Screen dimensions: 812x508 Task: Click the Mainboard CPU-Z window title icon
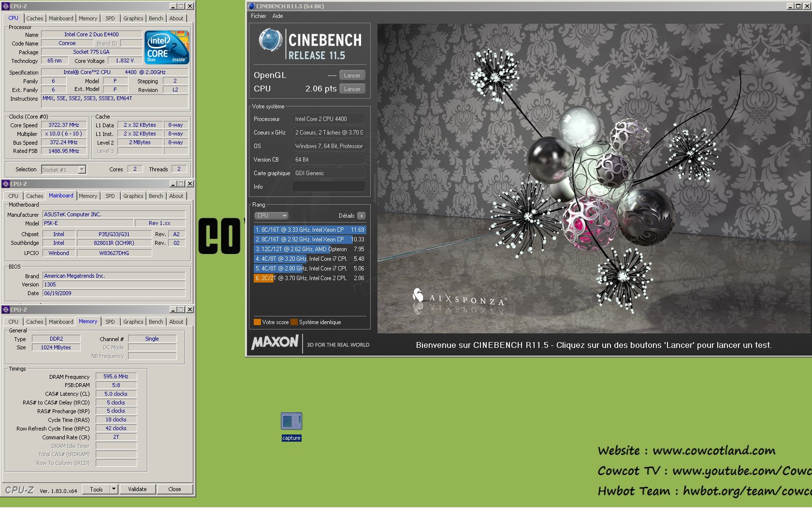point(6,184)
